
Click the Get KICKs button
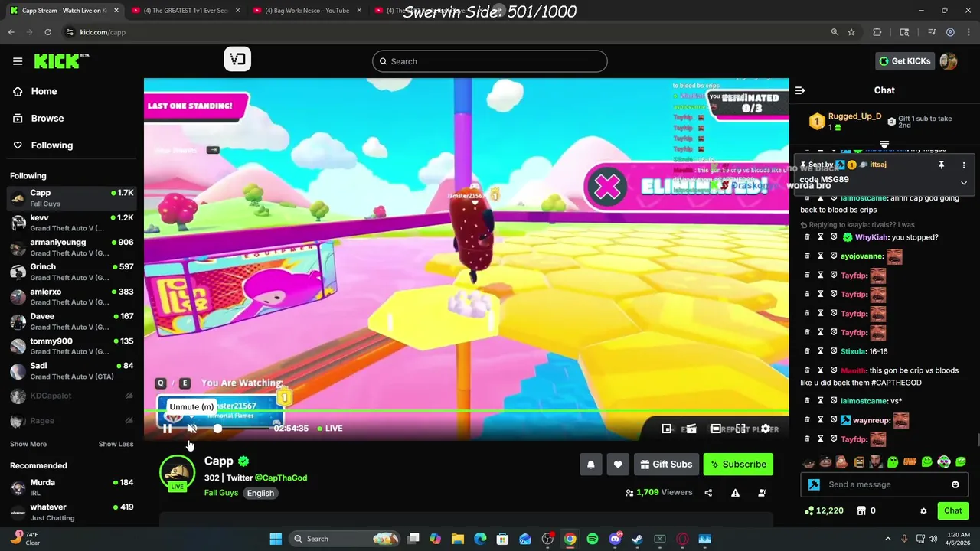(x=905, y=61)
